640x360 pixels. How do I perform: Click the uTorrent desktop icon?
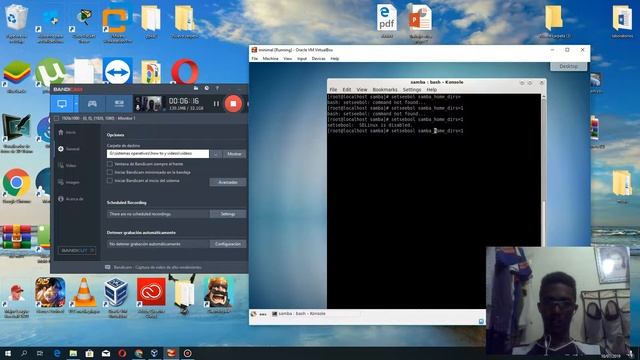50,72
